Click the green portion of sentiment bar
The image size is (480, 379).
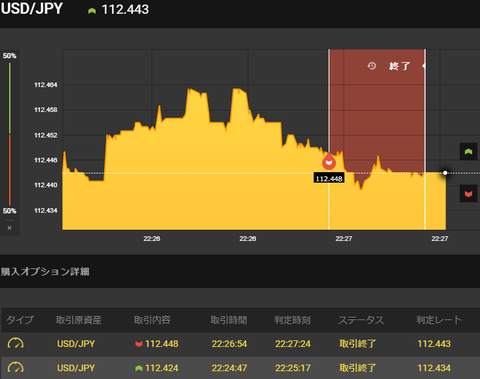point(10,98)
